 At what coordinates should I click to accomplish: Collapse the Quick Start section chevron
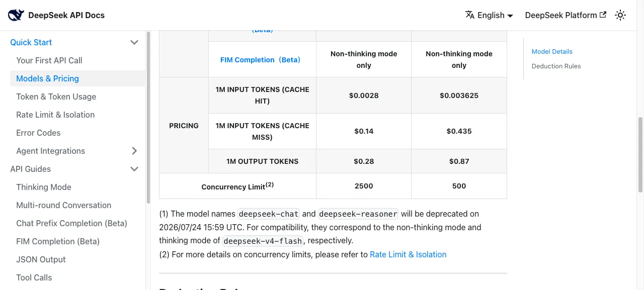pyautogui.click(x=134, y=42)
